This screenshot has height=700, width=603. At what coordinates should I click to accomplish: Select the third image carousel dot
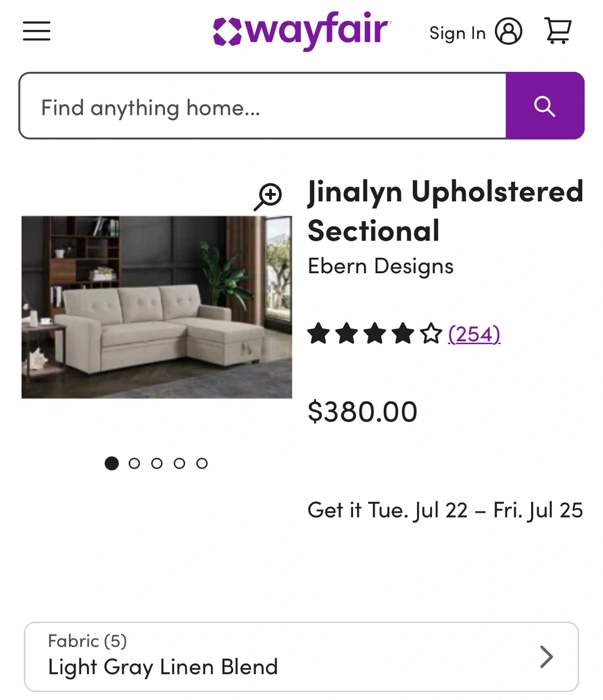[157, 463]
